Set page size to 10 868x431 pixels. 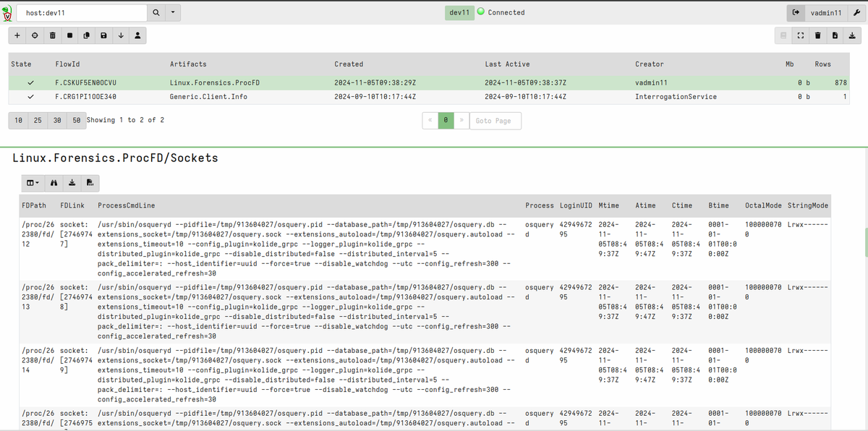click(18, 120)
